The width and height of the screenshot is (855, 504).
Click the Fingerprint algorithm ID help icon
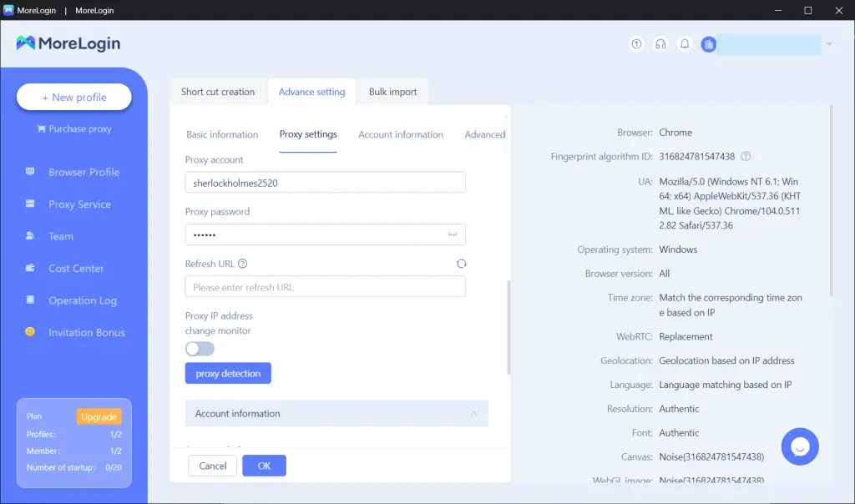(x=746, y=156)
